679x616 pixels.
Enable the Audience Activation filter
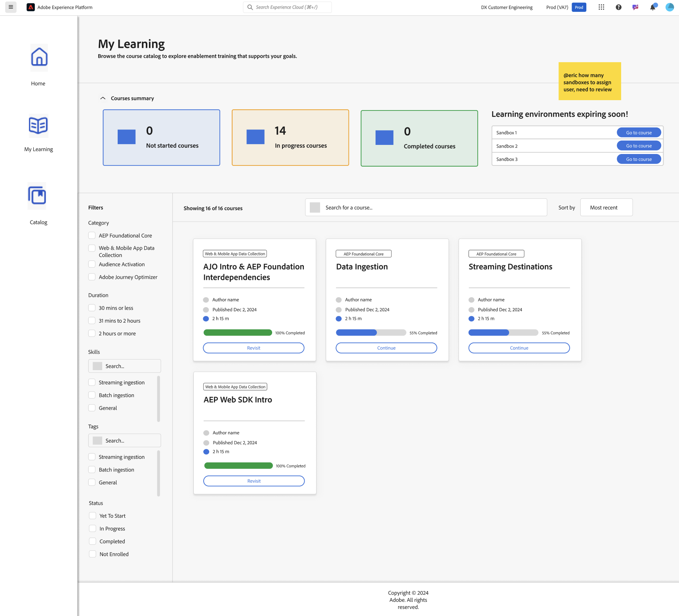(92, 264)
